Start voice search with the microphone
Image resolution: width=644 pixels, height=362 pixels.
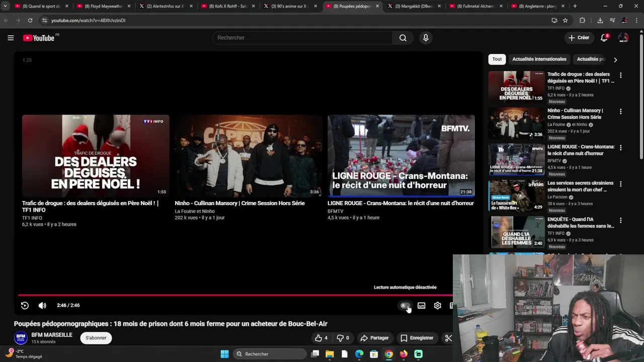coord(426,38)
